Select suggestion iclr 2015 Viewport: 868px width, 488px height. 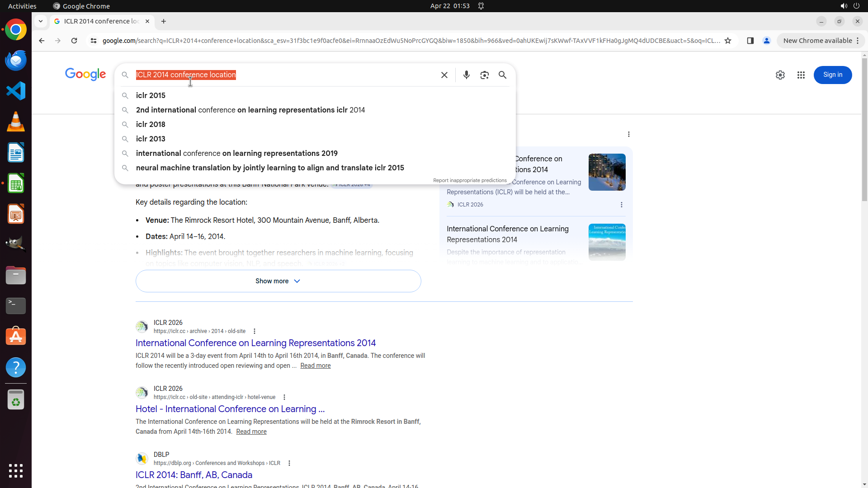151,96
